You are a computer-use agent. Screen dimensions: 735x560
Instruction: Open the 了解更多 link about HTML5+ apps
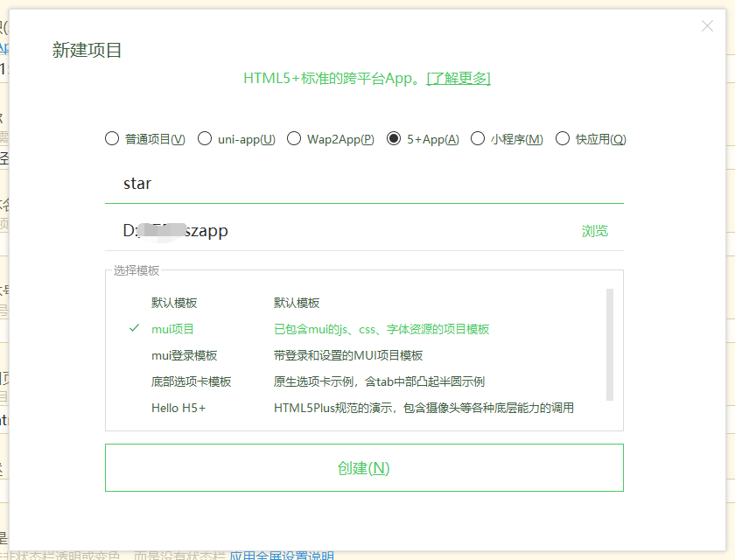tap(458, 78)
